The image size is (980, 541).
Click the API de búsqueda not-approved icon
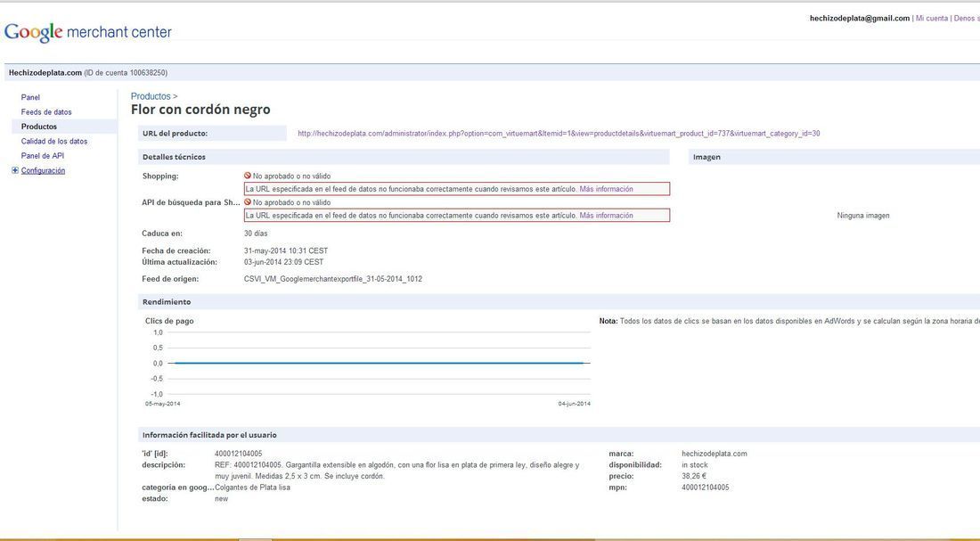point(248,202)
